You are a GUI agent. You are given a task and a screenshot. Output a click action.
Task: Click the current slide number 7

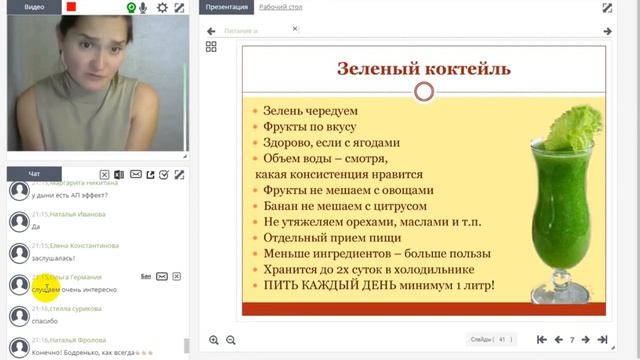click(x=572, y=340)
